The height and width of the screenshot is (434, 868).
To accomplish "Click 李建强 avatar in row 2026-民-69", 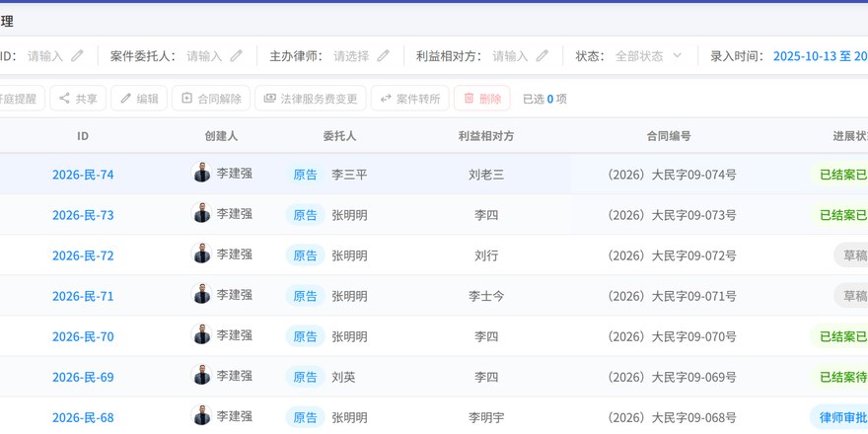I will tap(201, 374).
